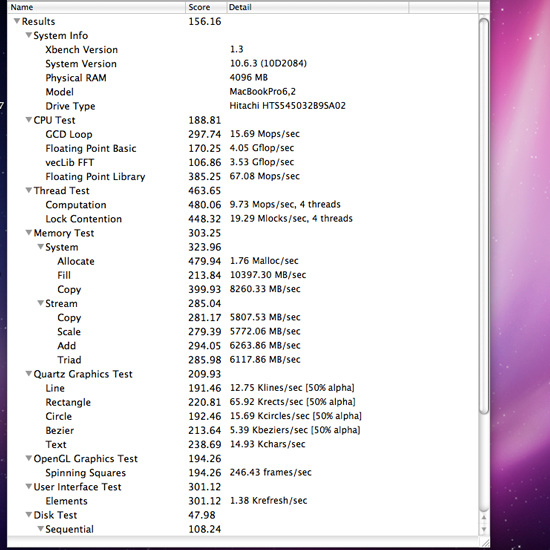Click the scrollbar down arrow

[484, 529]
